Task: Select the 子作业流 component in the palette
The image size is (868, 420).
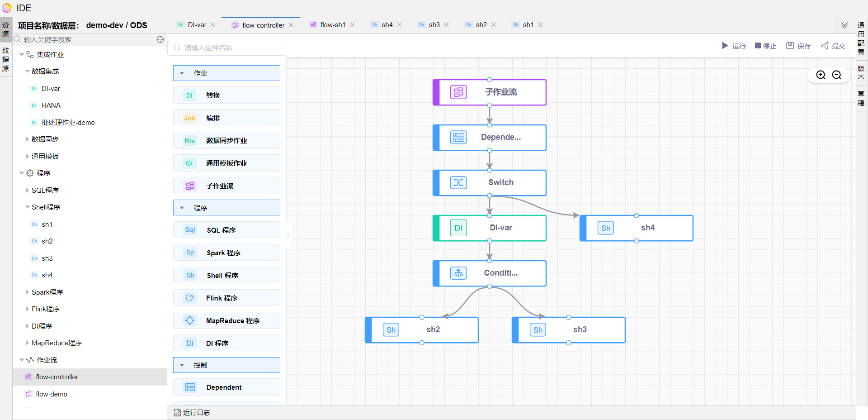Action: click(x=226, y=186)
